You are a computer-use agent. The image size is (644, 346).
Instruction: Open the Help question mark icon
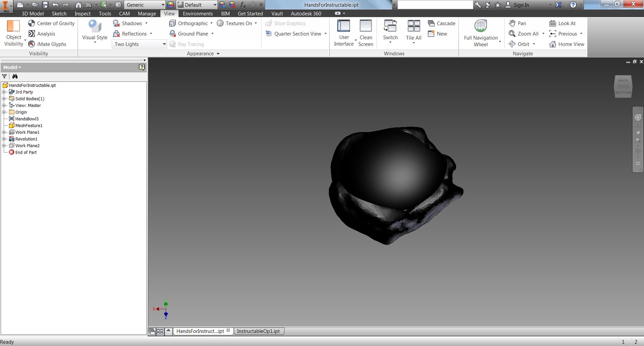click(x=573, y=5)
